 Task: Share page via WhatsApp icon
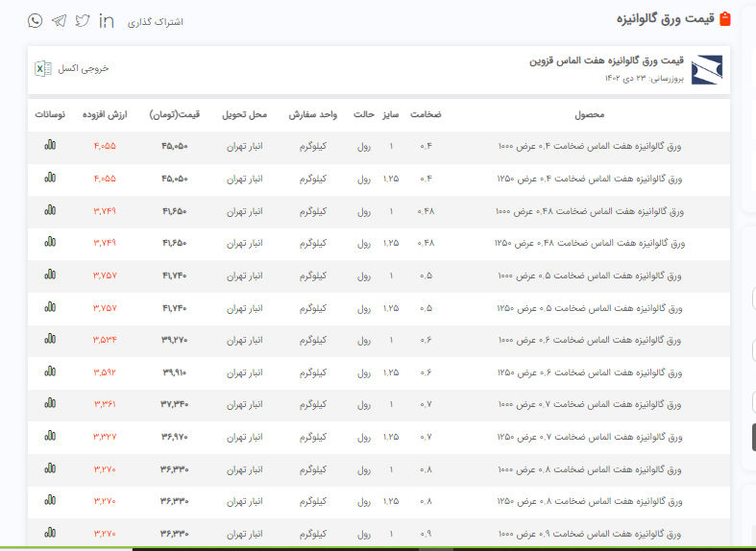point(36,21)
